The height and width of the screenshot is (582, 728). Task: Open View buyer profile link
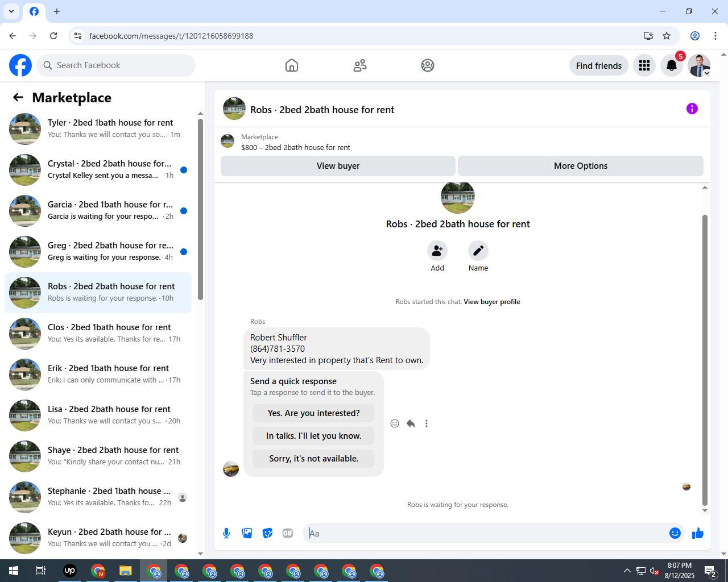492,302
